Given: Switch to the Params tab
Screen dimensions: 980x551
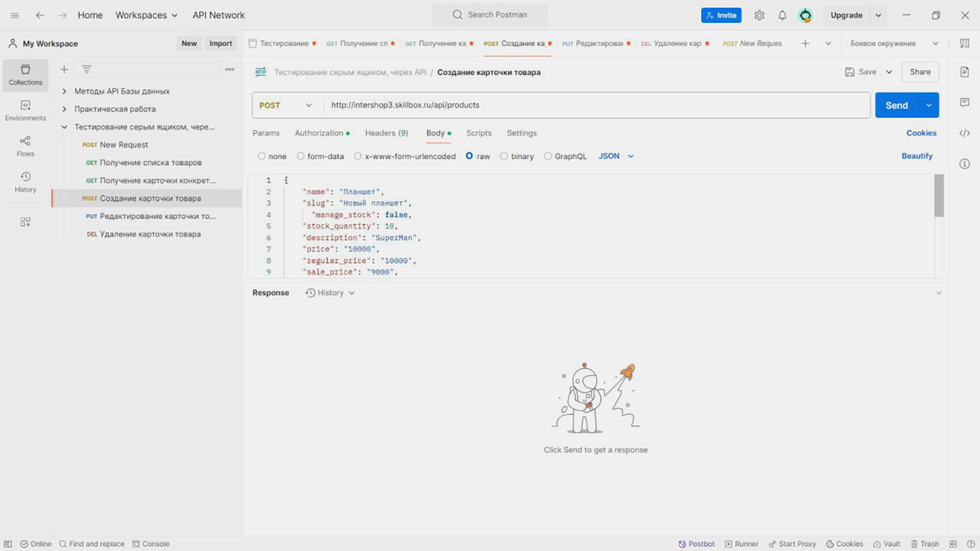Looking at the screenshot, I should pyautogui.click(x=266, y=133).
